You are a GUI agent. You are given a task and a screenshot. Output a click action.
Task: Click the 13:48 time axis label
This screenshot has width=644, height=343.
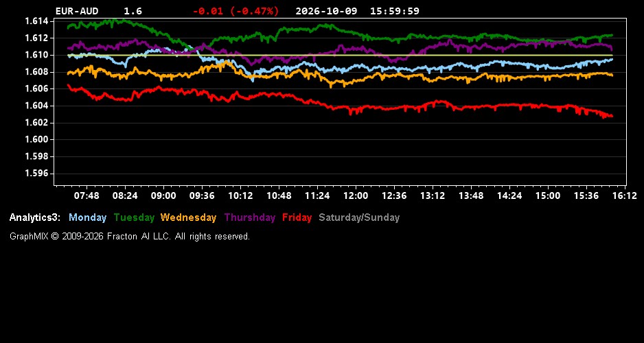[x=471, y=196]
